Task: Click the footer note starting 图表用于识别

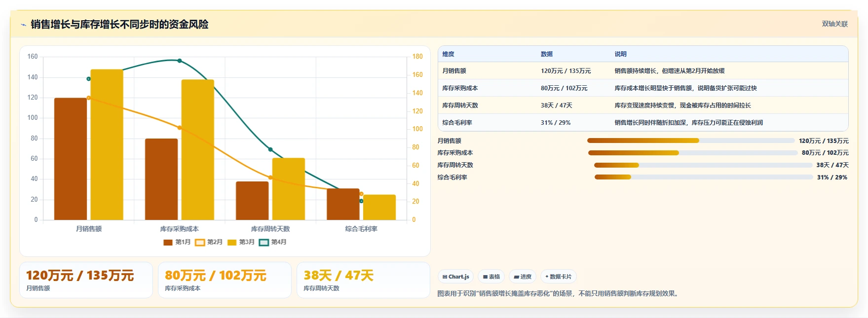Action: (559, 293)
